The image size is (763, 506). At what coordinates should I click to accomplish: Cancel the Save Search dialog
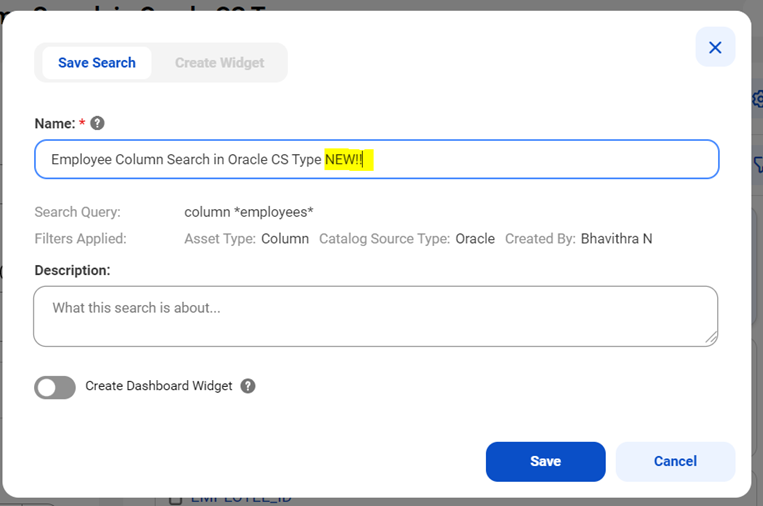pos(675,461)
